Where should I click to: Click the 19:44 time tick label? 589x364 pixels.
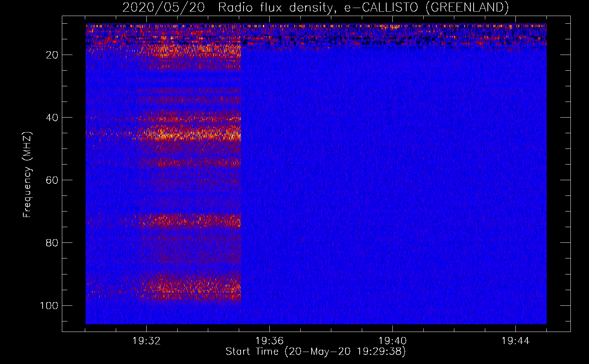point(515,341)
